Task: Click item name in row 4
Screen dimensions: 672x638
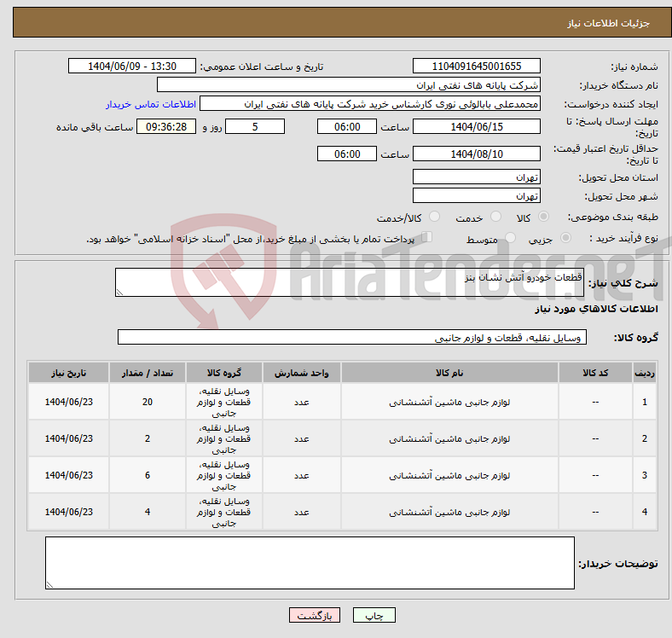Action: [449, 512]
